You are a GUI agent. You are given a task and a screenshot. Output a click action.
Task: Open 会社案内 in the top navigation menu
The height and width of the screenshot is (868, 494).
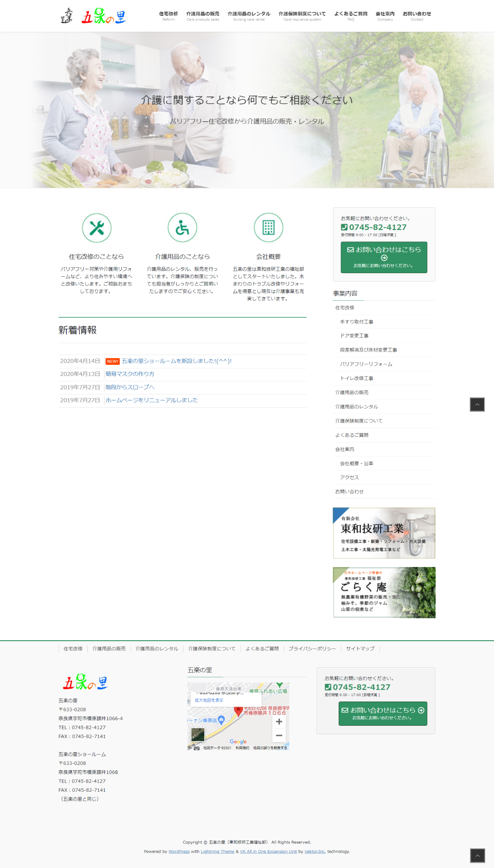tap(385, 16)
